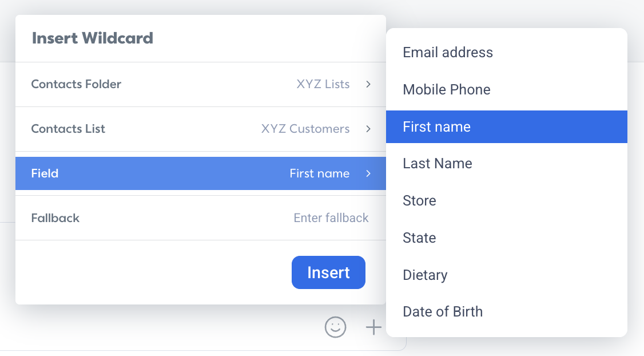644x356 pixels.
Task: Focus the Enter fallback input field
Action: 331,218
